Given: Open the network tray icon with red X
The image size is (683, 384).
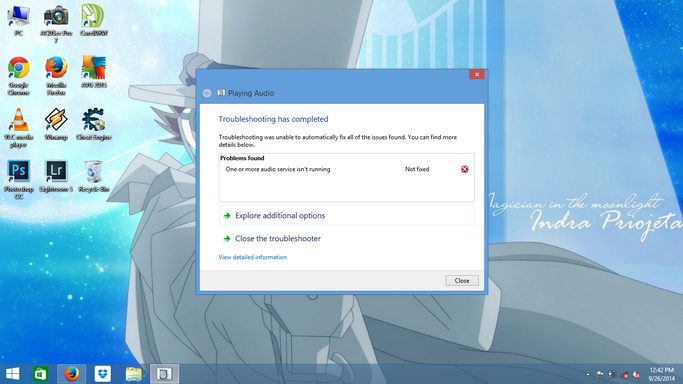Looking at the screenshot, I should pos(624,374).
